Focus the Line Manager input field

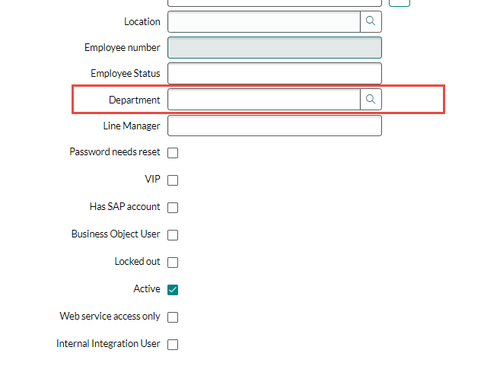tap(274, 126)
